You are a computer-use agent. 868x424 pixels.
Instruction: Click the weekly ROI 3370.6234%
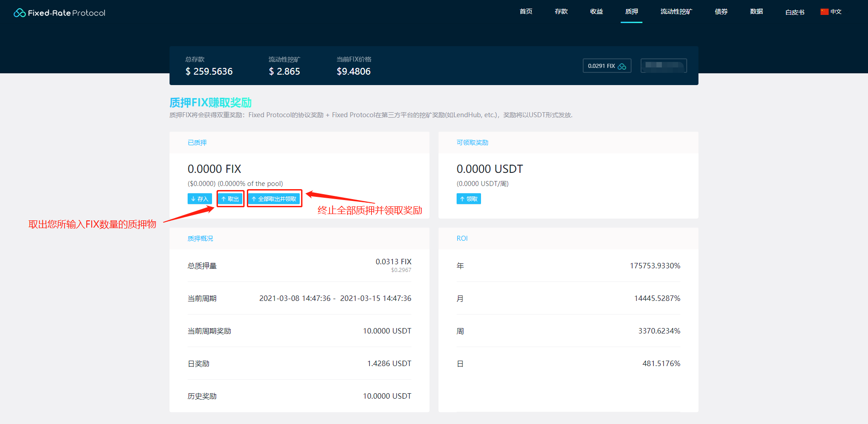pyautogui.click(x=659, y=331)
